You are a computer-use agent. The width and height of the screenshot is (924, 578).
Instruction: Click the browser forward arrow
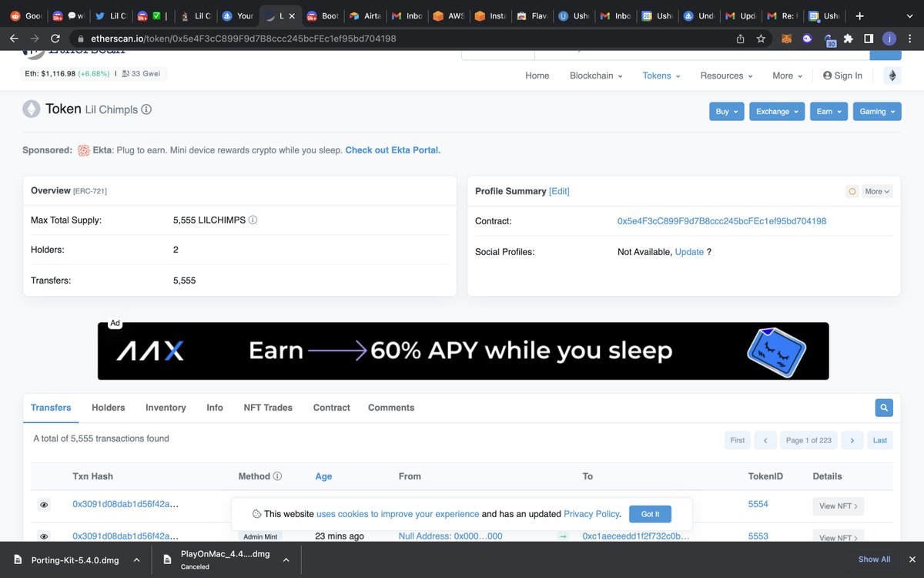click(35, 38)
